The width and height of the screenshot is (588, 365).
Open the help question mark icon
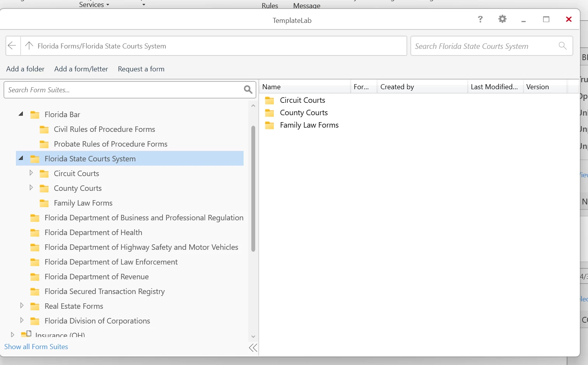480,19
